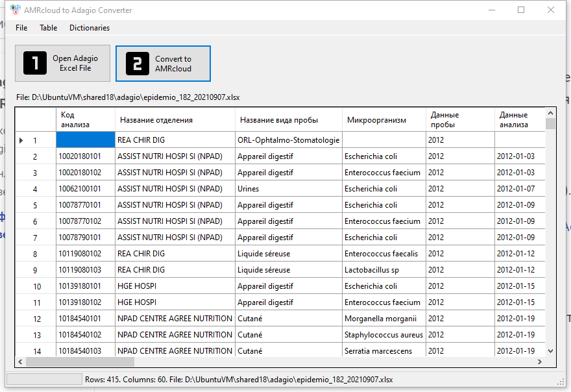Open the Dictionaries menu

click(90, 28)
